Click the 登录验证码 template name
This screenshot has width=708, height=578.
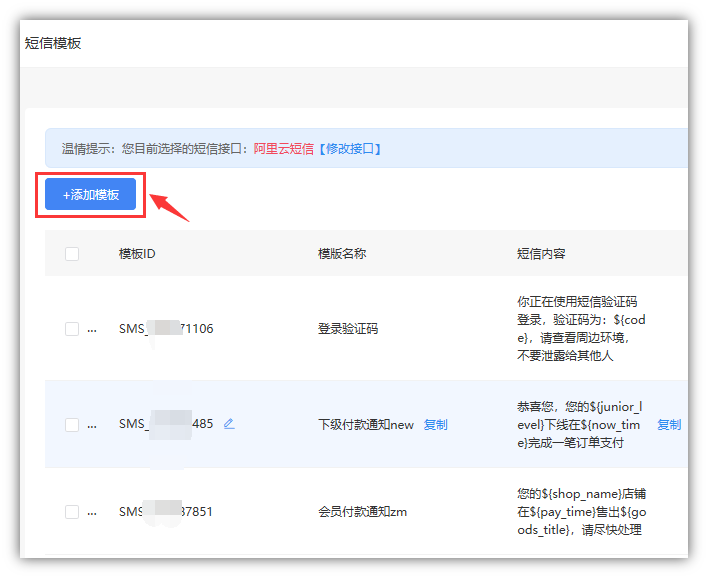click(x=348, y=329)
